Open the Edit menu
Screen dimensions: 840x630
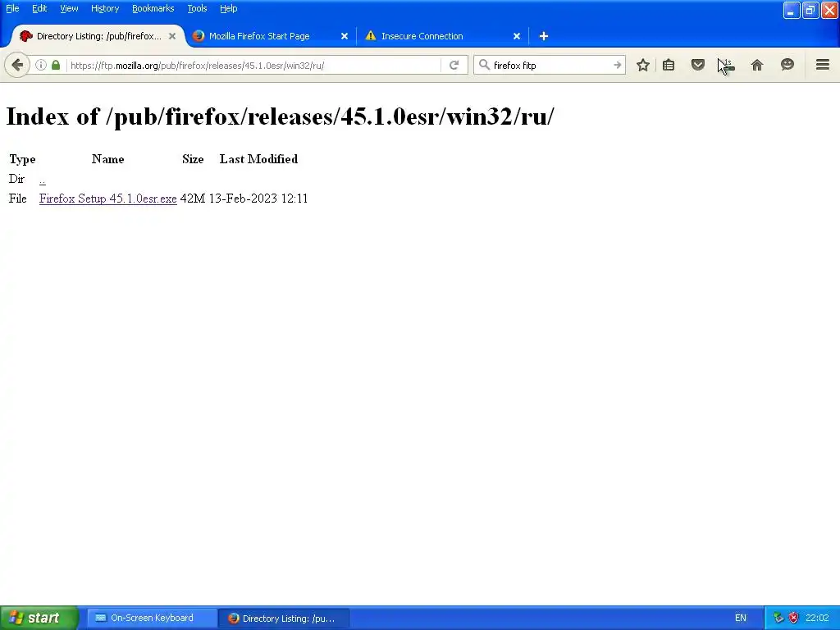pyautogui.click(x=39, y=8)
